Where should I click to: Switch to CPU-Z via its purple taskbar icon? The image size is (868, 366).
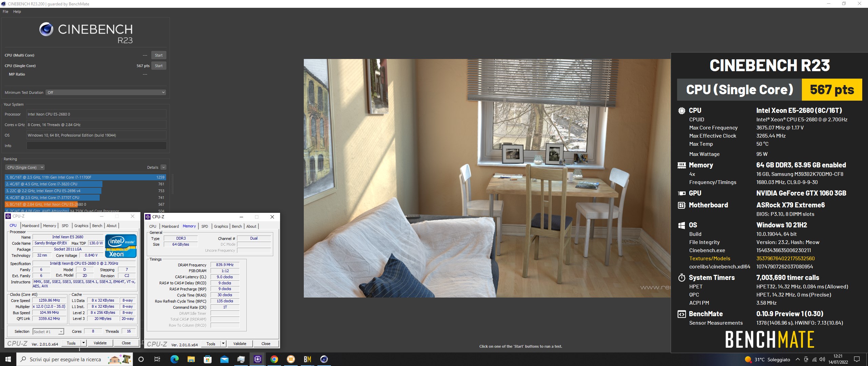click(258, 359)
